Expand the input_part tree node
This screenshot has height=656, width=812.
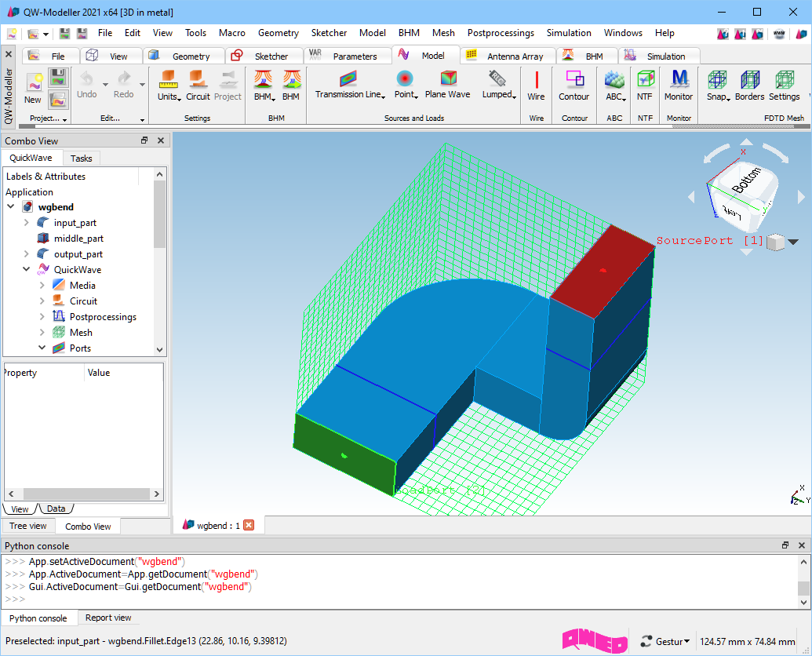27,223
